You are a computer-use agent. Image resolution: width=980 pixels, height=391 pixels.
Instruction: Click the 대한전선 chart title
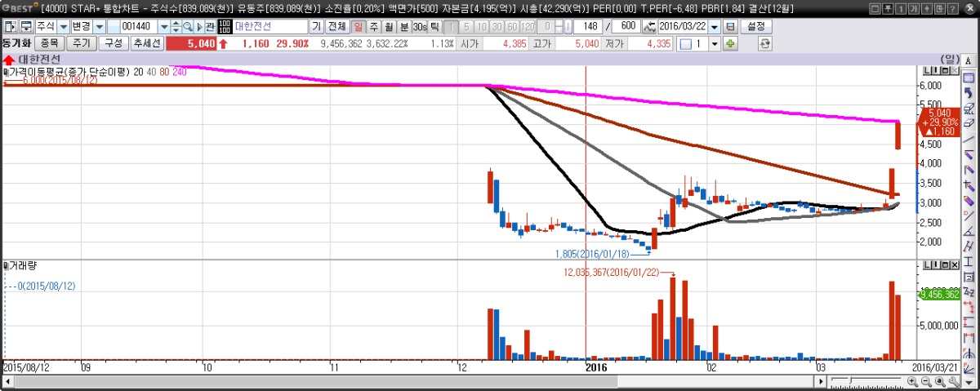click(38, 60)
